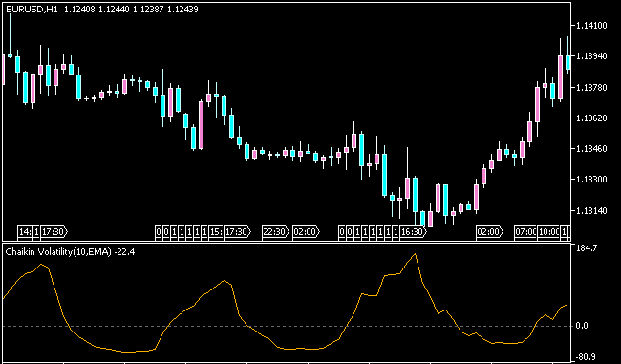The width and height of the screenshot is (621, 364).
Task: Select the 07:00 time marker
Action: (525, 232)
